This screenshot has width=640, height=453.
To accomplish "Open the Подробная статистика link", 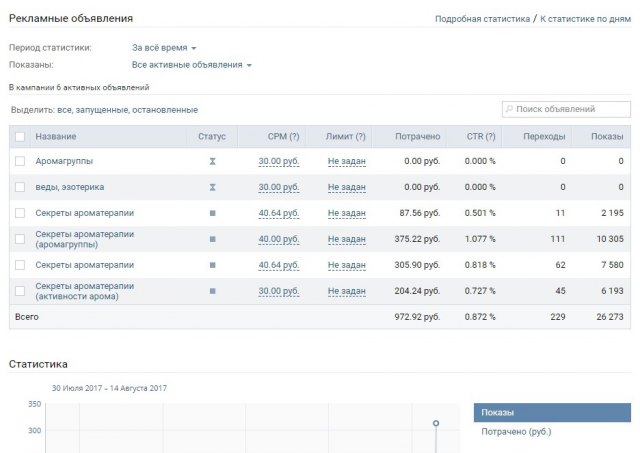I will tap(481, 19).
